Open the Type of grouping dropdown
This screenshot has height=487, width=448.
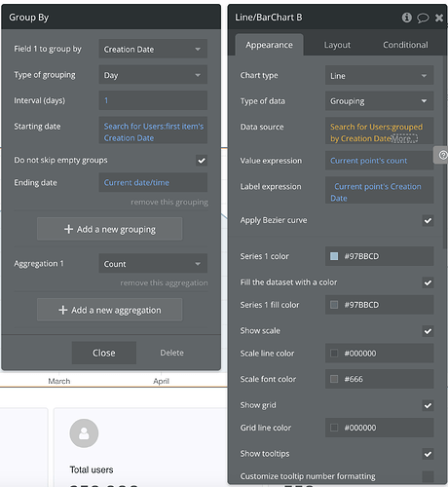(153, 75)
